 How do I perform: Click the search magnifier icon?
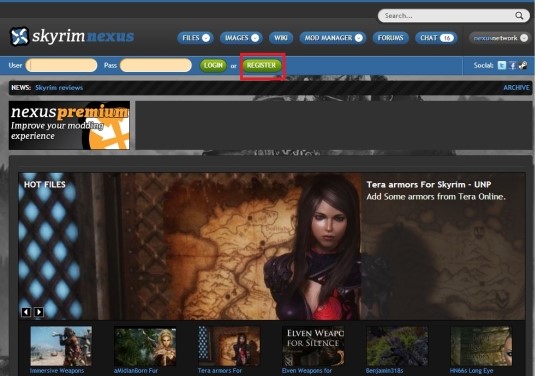519,16
